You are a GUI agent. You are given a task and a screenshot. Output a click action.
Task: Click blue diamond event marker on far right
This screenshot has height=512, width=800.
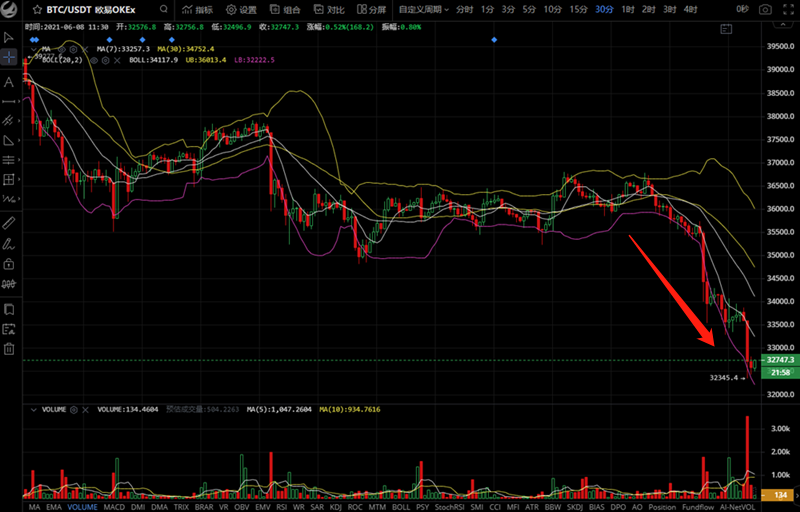click(x=494, y=40)
